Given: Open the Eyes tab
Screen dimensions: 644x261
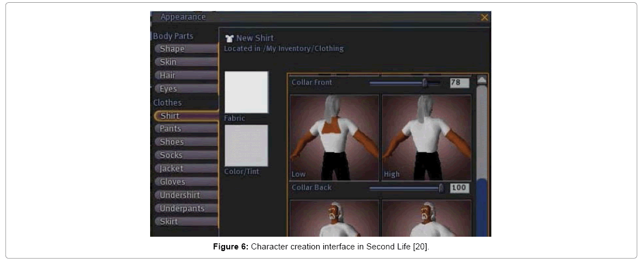Looking at the screenshot, I should [185, 89].
